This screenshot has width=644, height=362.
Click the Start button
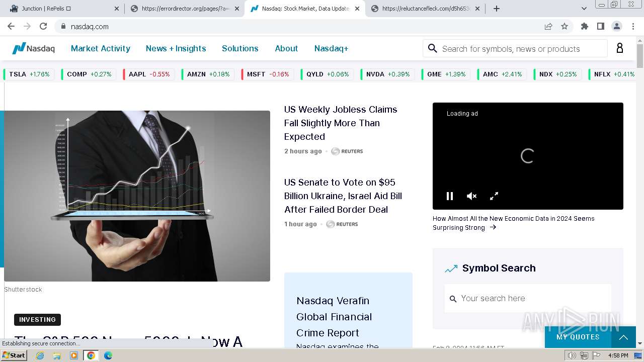click(x=14, y=355)
